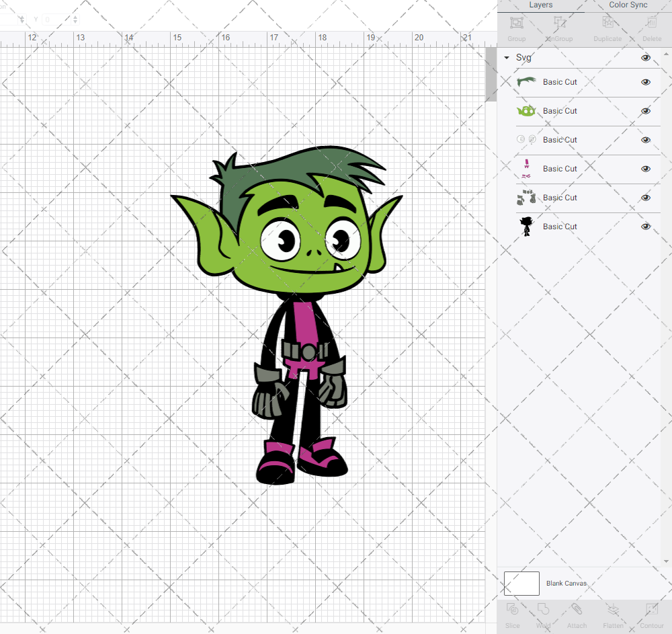Select the green face Basic Cut layer

[560, 111]
